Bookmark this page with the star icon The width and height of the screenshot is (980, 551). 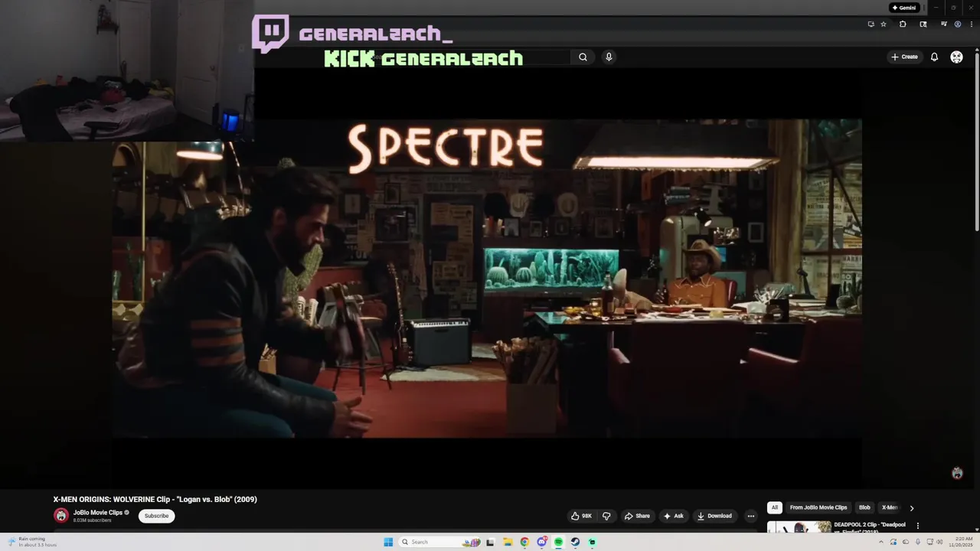pos(884,24)
